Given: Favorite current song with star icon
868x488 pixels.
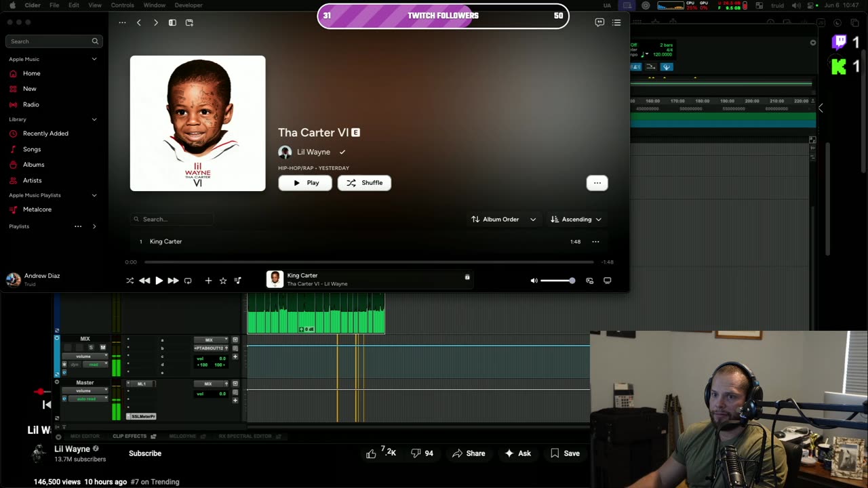Looking at the screenshot, I should 222,281.
